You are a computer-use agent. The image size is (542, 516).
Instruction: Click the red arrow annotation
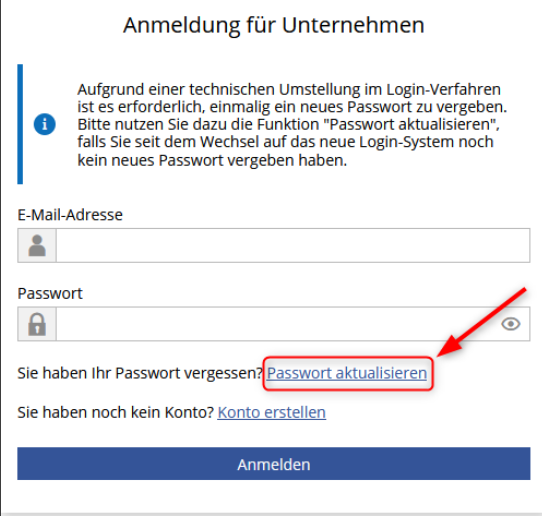coord(482,322)
